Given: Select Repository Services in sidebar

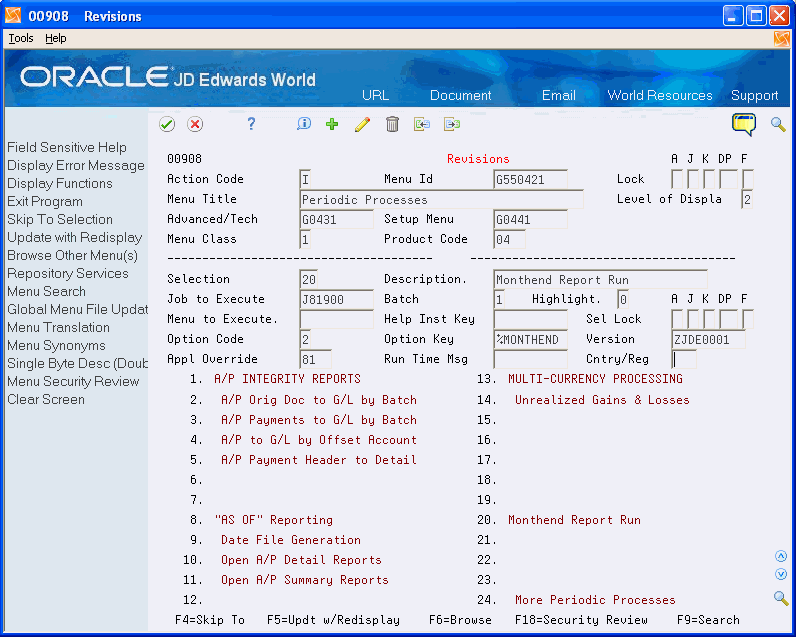Looking at the screenshot, I should coord(68,274).
